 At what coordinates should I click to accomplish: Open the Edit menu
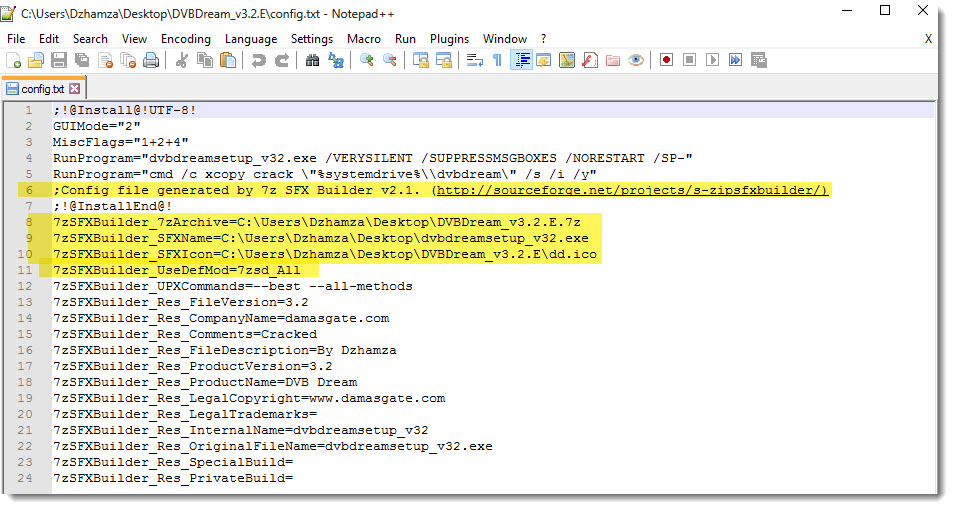pyautogui.click(x=49, y=39)
